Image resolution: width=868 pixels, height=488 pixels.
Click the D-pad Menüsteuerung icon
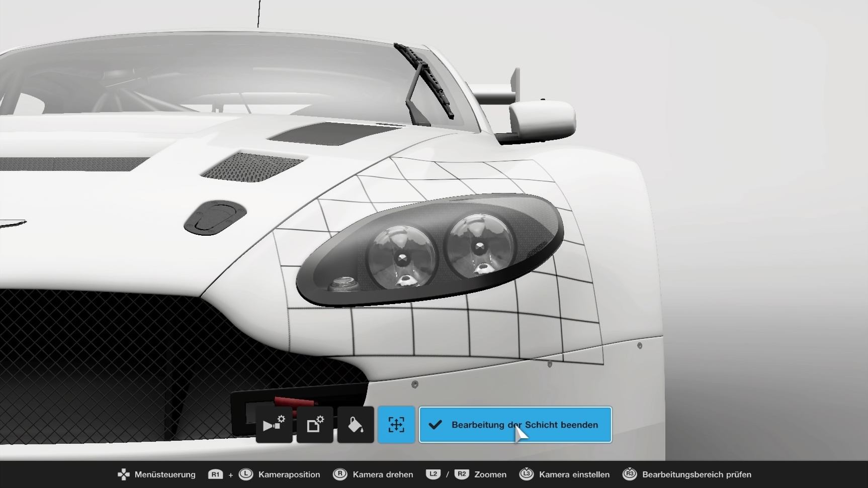click(123, 474)
